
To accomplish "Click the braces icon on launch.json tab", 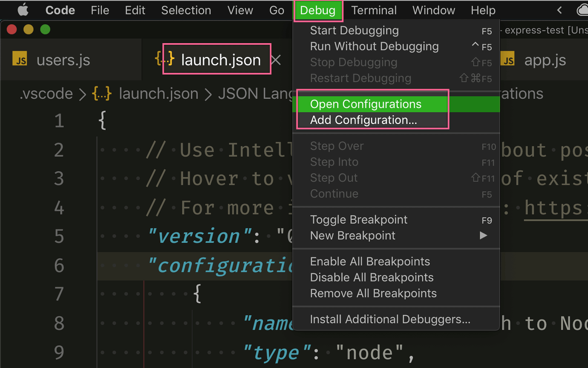I will tap(164, 59).
